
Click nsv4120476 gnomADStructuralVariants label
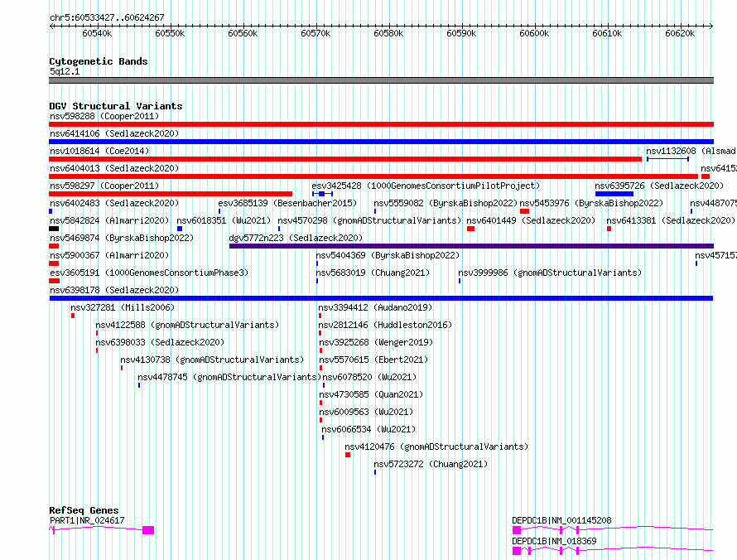[436, 447]
